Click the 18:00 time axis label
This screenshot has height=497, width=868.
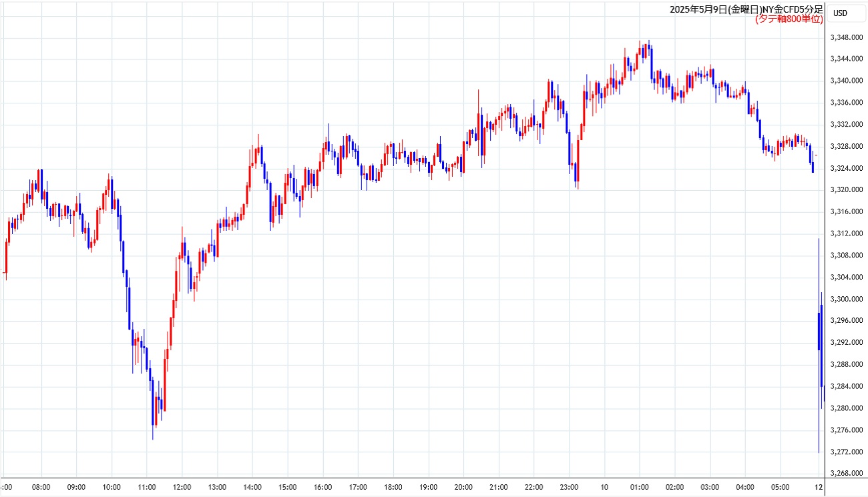pyautogui.click(x=393, y=487)
